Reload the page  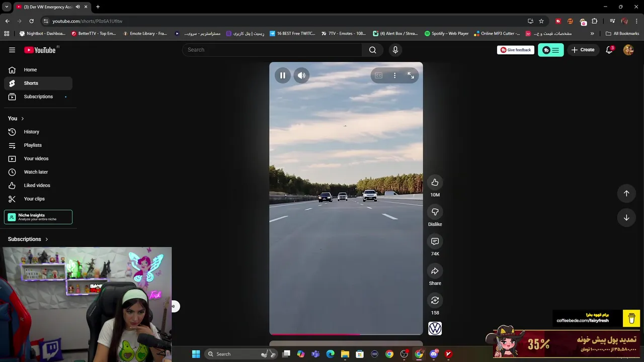(x=31, y=21)
